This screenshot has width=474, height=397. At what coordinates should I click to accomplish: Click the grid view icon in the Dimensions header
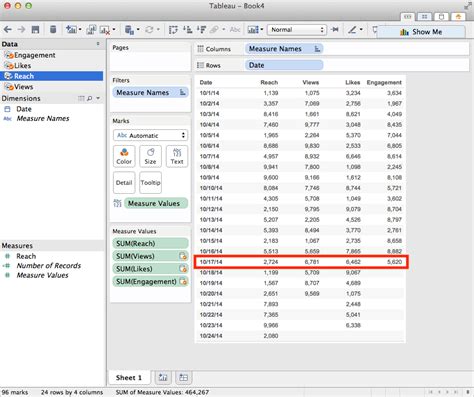[81, 98]
